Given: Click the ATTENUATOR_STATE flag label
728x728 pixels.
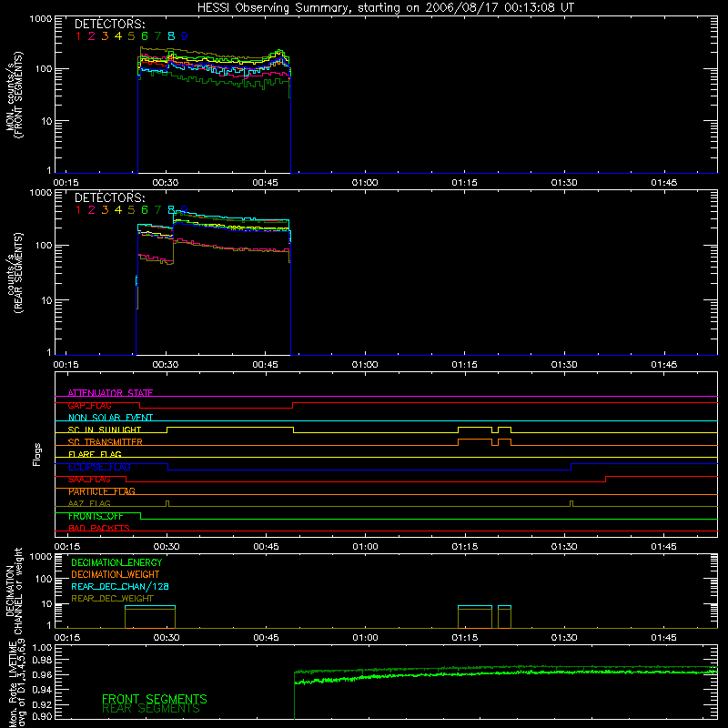Looking at the screenshot, I should 110,393.
